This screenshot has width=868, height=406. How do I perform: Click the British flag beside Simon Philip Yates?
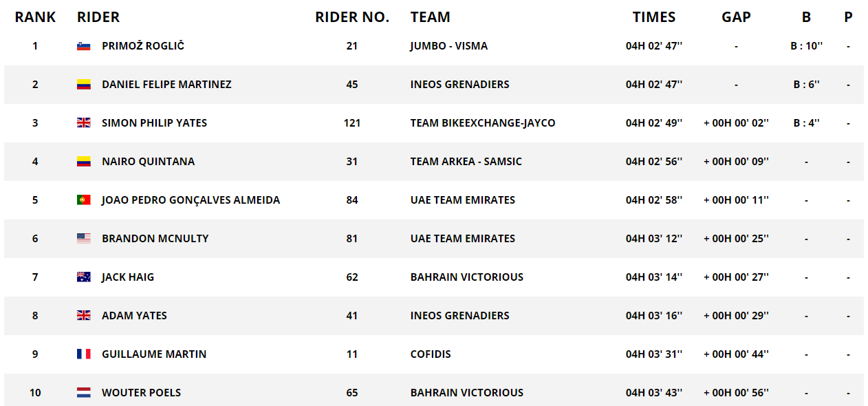[83, 123]
